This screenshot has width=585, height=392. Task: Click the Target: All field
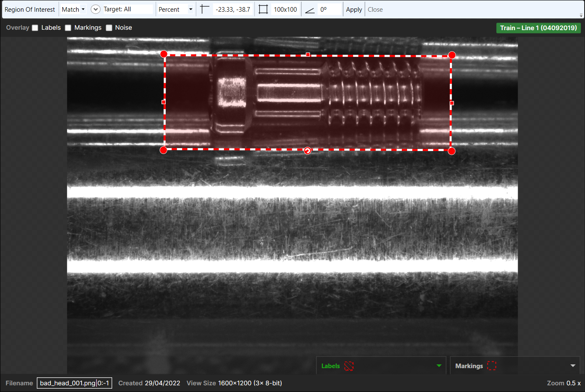click(127, 9)
